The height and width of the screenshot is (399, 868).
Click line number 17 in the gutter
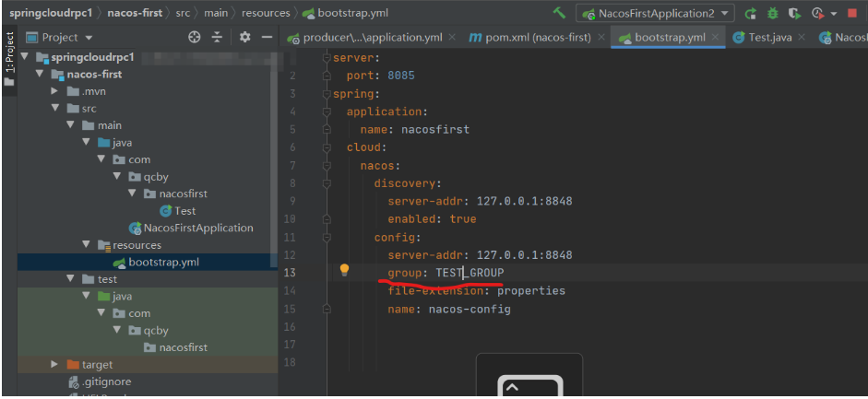pos(291,345)
